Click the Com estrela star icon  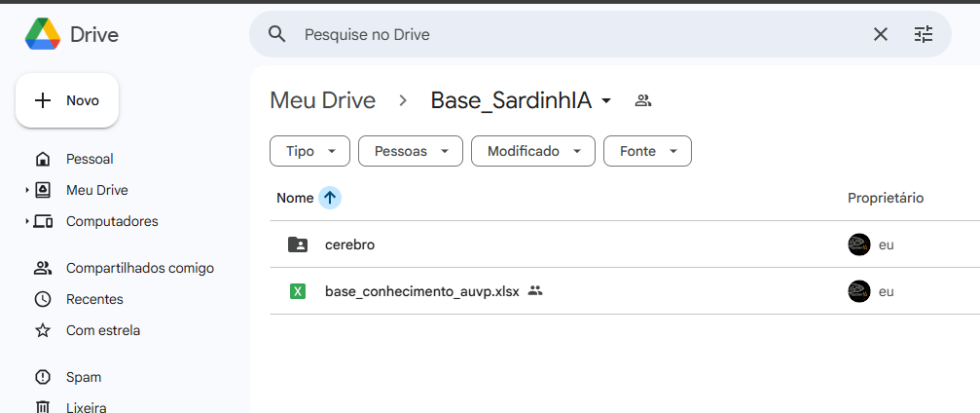tap(43, 330)
